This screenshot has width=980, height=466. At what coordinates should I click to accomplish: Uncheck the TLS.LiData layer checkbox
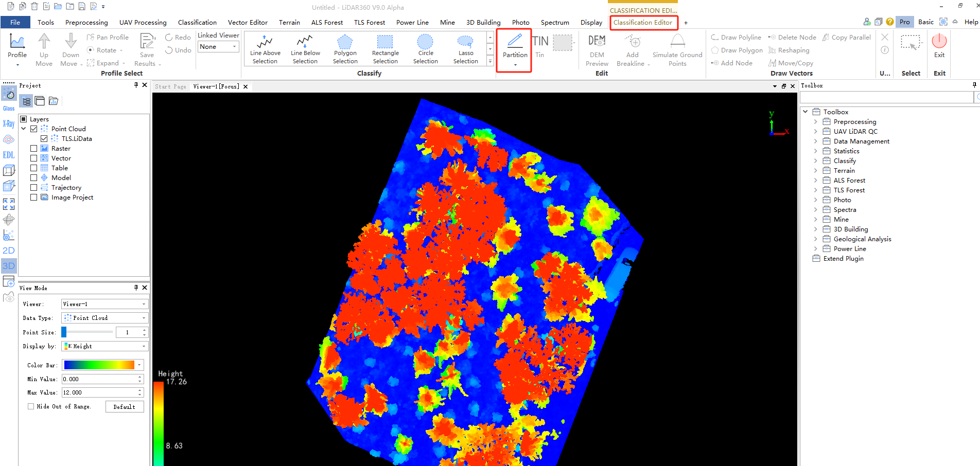pos(44,139)
